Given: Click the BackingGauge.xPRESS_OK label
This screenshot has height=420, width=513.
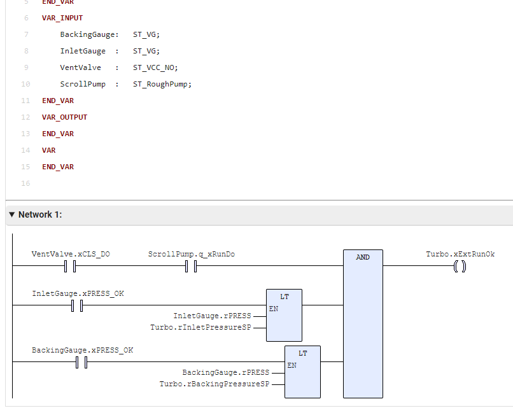Looking at the screenshot, I should click(83, 351).
